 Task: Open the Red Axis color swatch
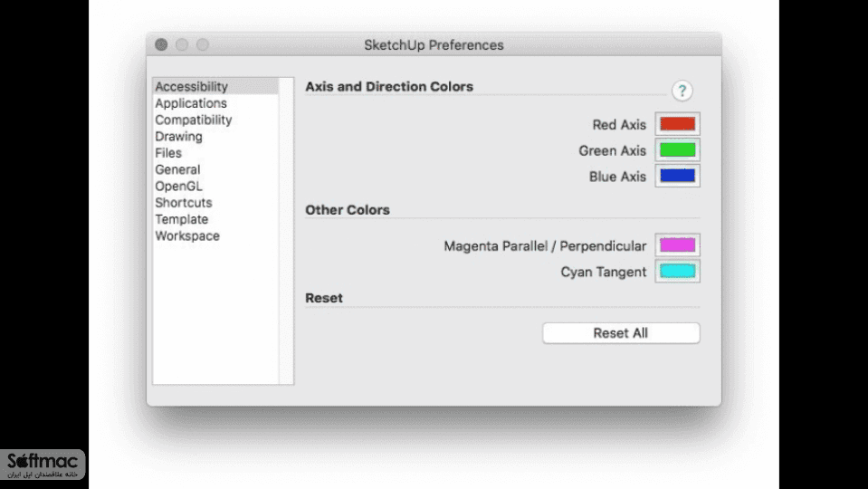(x=677, y=124)
